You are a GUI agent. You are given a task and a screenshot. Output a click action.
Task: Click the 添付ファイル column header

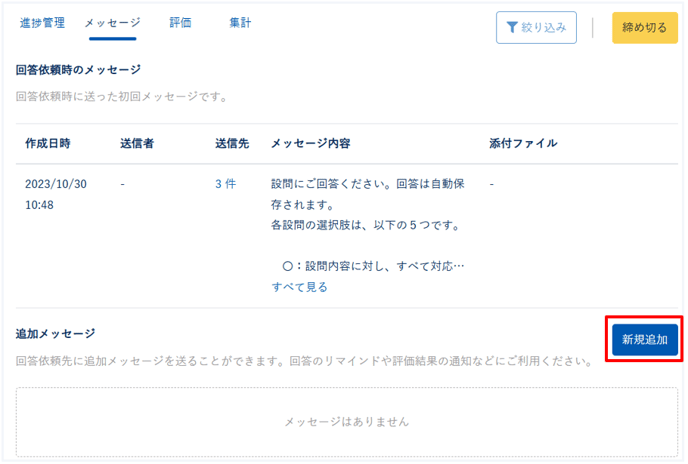click(x=523, y=144)
